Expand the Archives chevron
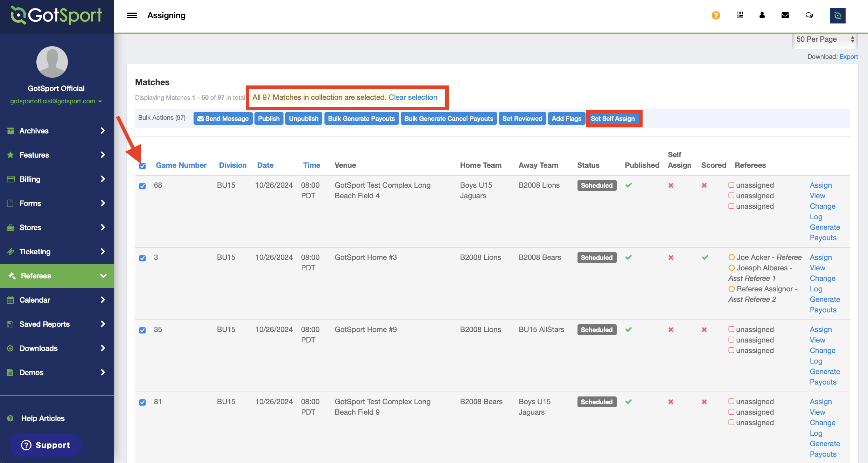 click(103, 131)
